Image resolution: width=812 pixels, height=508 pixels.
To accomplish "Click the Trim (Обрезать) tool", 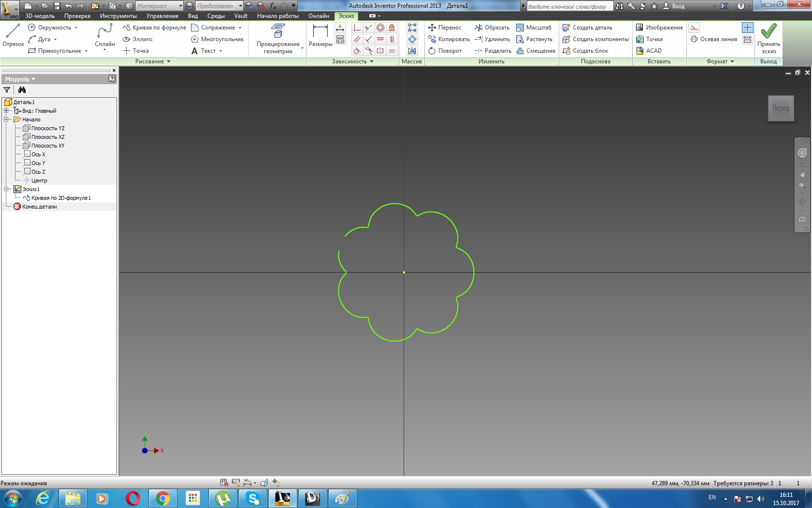I will click(492, 28).
